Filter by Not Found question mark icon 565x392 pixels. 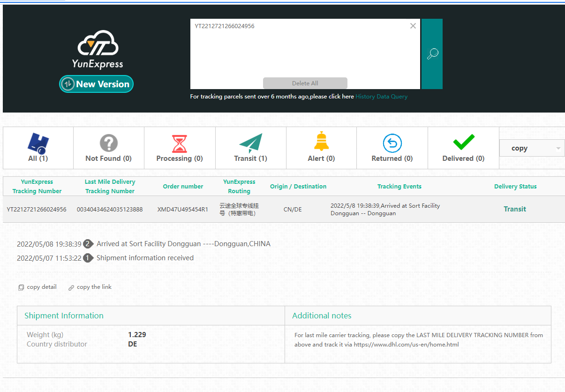(x=108, y=143)
